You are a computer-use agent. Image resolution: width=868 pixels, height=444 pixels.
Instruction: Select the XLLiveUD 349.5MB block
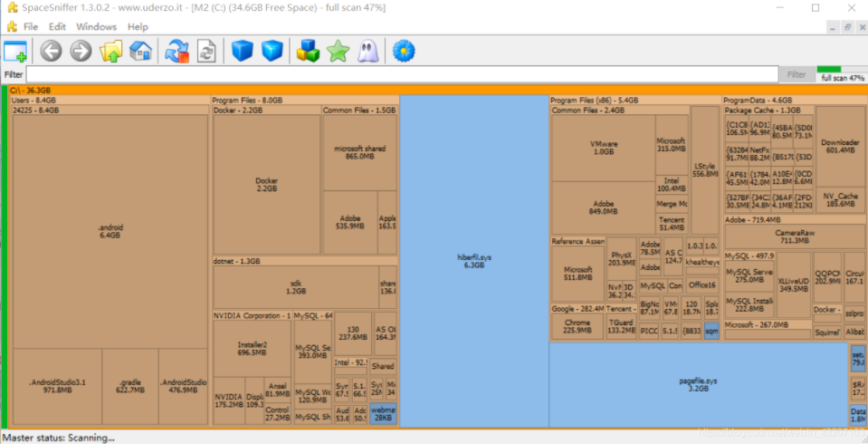pos(793,285)
